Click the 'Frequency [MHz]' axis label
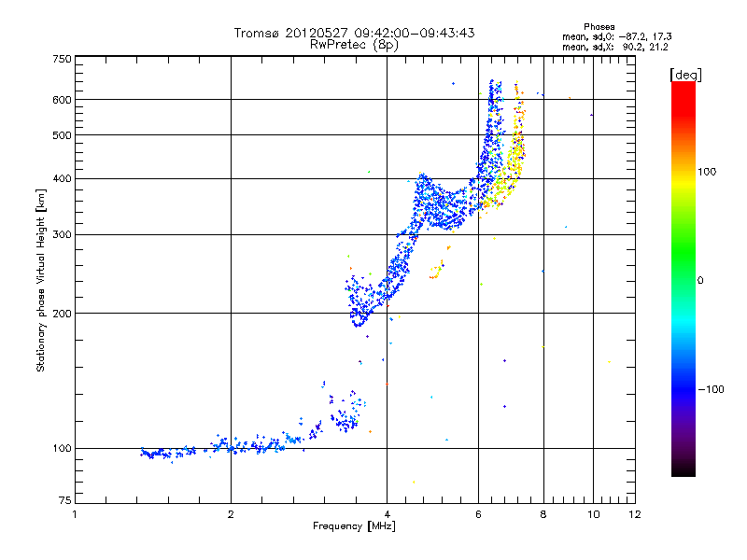Image resolution: width=747 pixels, height=560 pixels. [354, 526]
